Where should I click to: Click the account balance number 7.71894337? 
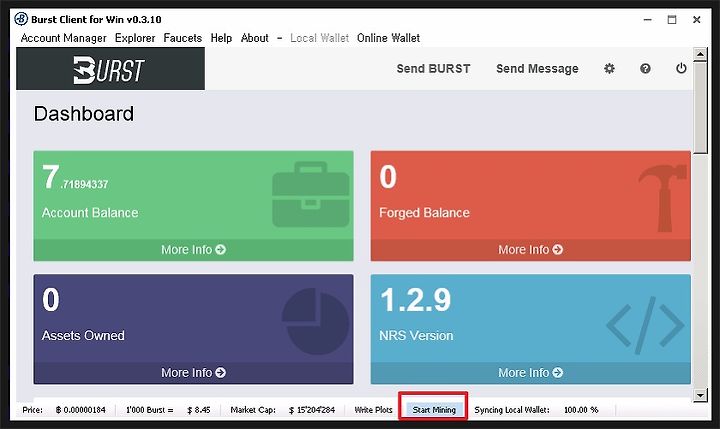(75, 177)
